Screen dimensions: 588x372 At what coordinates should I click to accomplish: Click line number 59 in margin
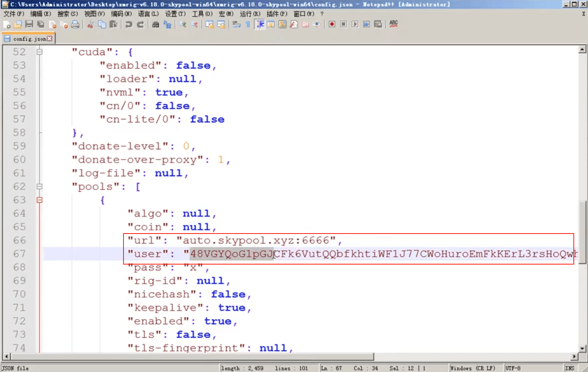[19, 146]
